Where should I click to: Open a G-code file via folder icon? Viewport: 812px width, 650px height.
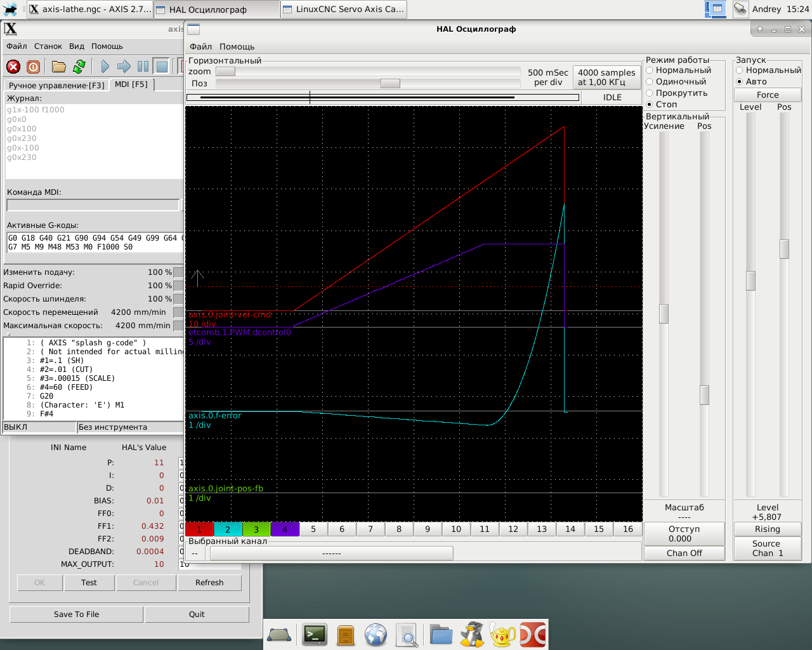[x=59, y=67]
